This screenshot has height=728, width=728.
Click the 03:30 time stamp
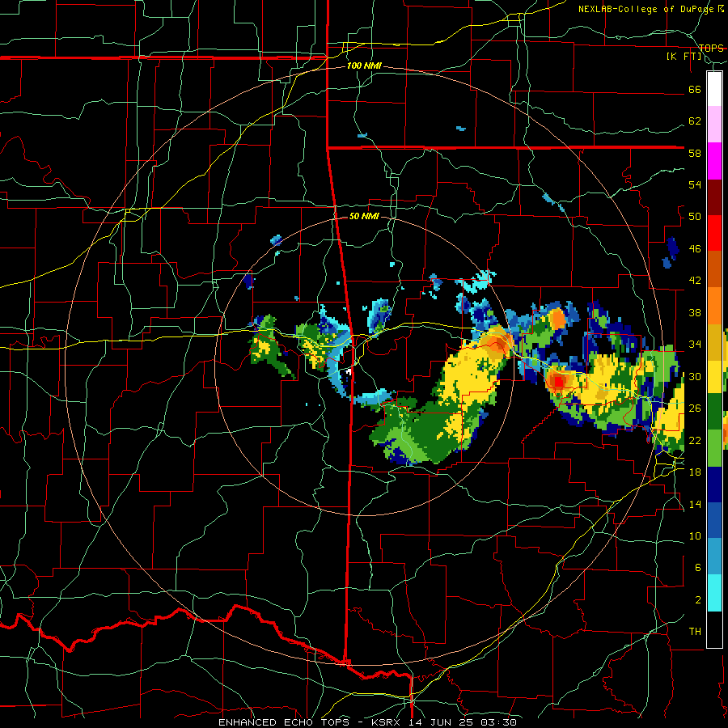click(x=499, y=722)
